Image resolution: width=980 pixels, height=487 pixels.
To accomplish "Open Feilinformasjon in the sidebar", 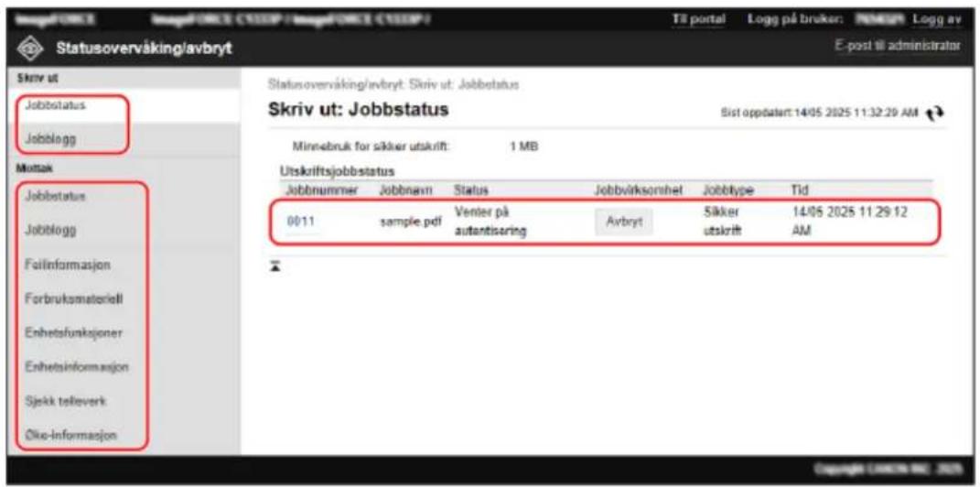I will tap(68, 265).
